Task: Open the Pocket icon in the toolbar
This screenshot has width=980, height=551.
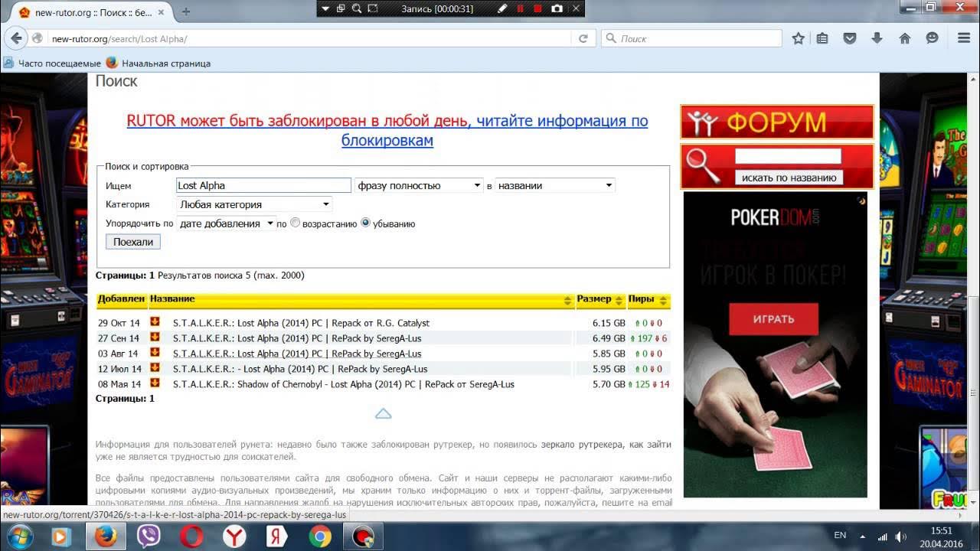Action: pyautogui.click(x=850, y=38)
